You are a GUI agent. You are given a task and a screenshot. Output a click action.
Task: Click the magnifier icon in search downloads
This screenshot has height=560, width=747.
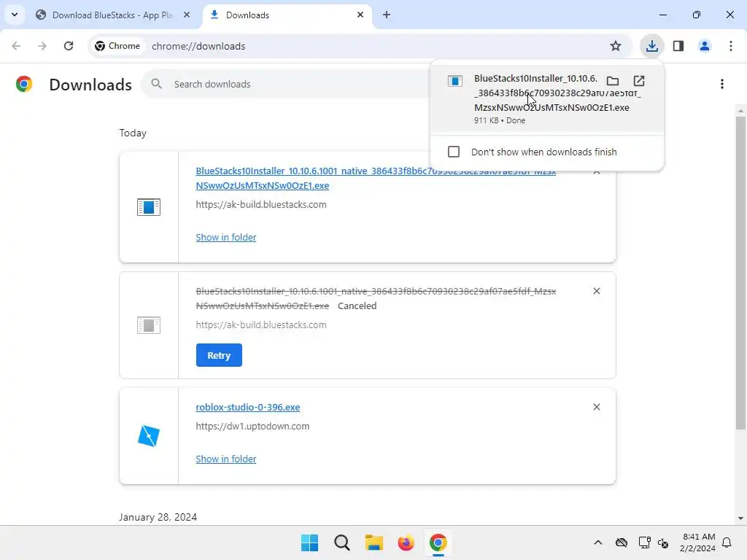[156, 84]
